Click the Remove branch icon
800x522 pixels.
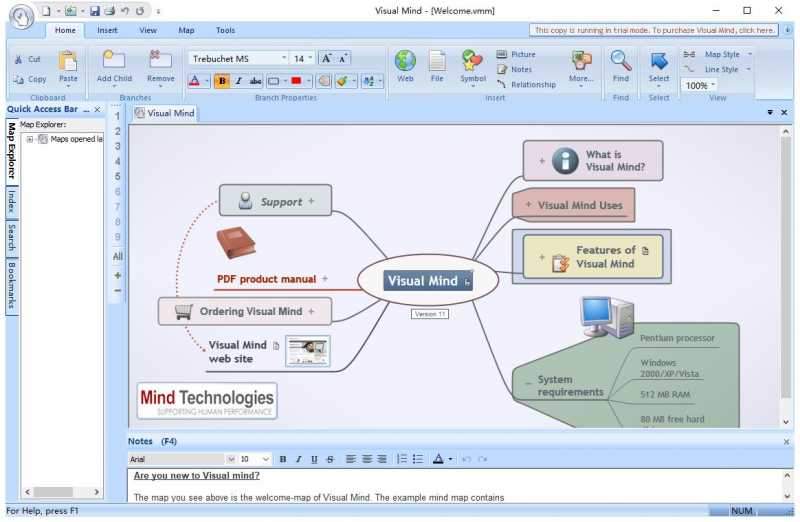coord(160,60)
